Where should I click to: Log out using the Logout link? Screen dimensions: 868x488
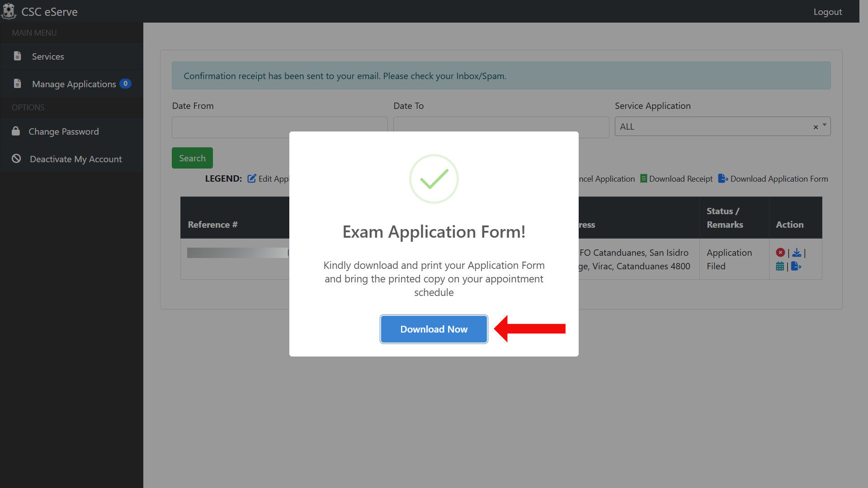[827, 12]
